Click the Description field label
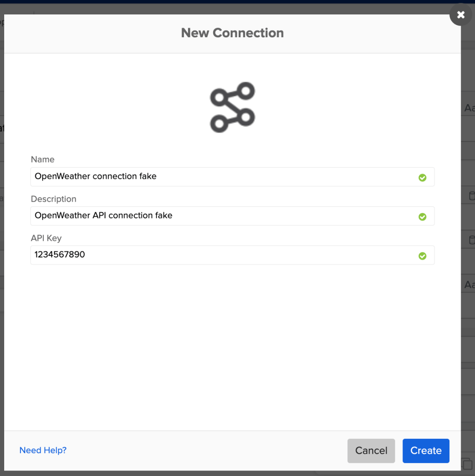 pos(54,199)
